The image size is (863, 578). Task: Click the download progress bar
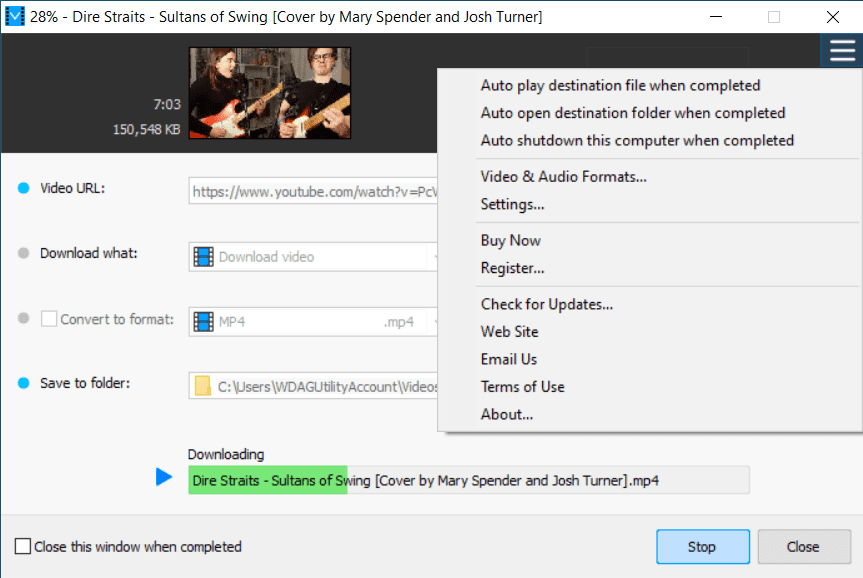(469, 480)
